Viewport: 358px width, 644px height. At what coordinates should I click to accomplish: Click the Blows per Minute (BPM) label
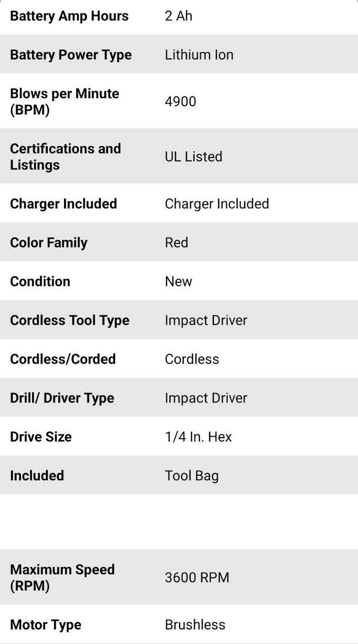(64, 102)
